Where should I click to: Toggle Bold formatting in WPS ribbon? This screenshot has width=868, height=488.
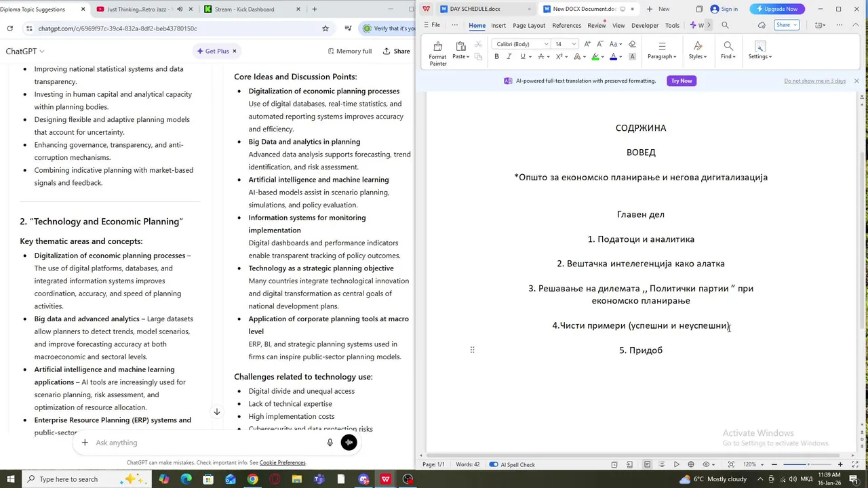[496, 56]
